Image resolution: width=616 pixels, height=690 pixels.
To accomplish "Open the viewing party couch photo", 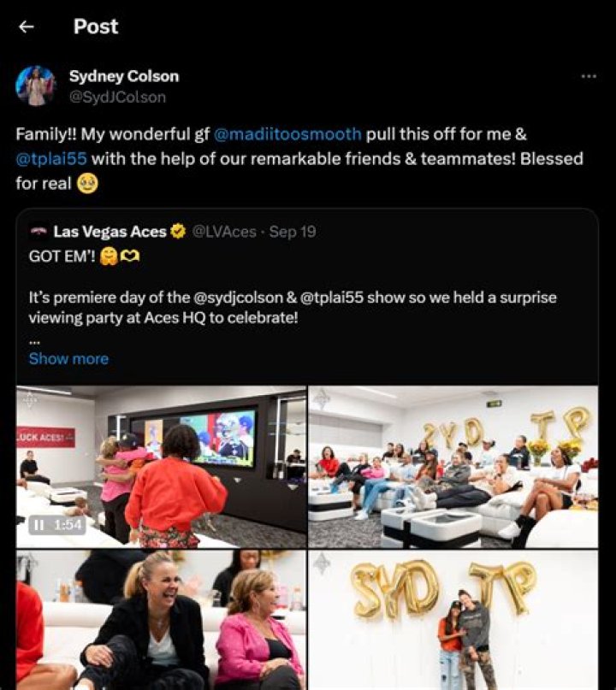I will (453, 467).
